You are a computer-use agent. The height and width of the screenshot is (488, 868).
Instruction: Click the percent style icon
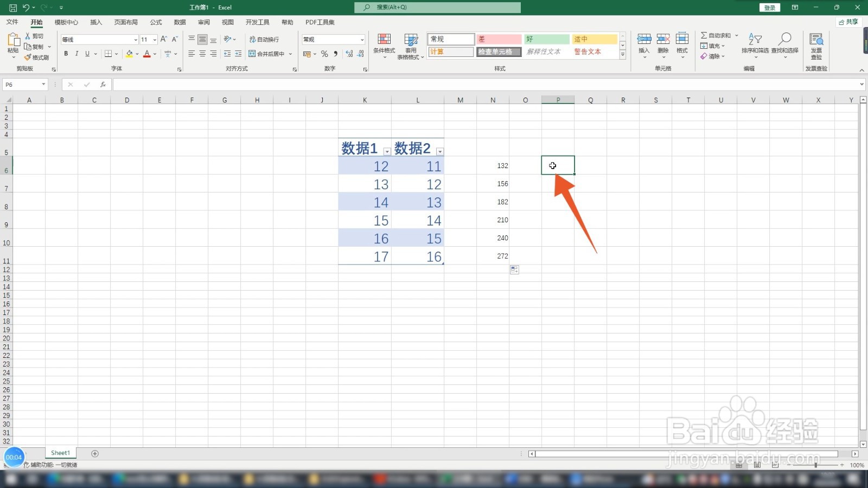point(324,54)
